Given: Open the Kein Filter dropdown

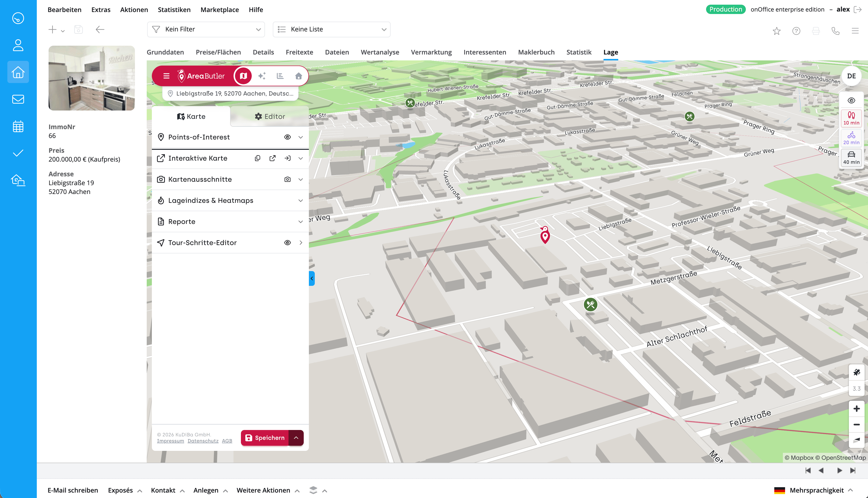Looking at the screenshot, I should coord(206,29).
